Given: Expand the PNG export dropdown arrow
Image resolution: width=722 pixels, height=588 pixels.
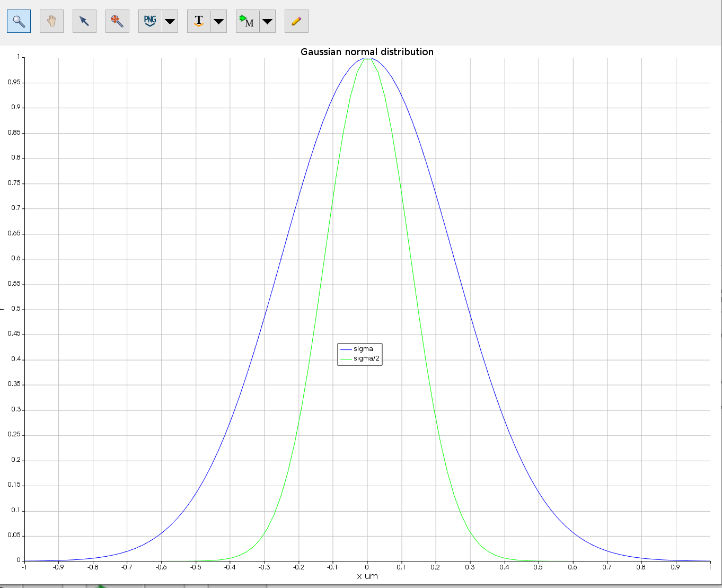Looking at the screenshot, I should (170, 22).
